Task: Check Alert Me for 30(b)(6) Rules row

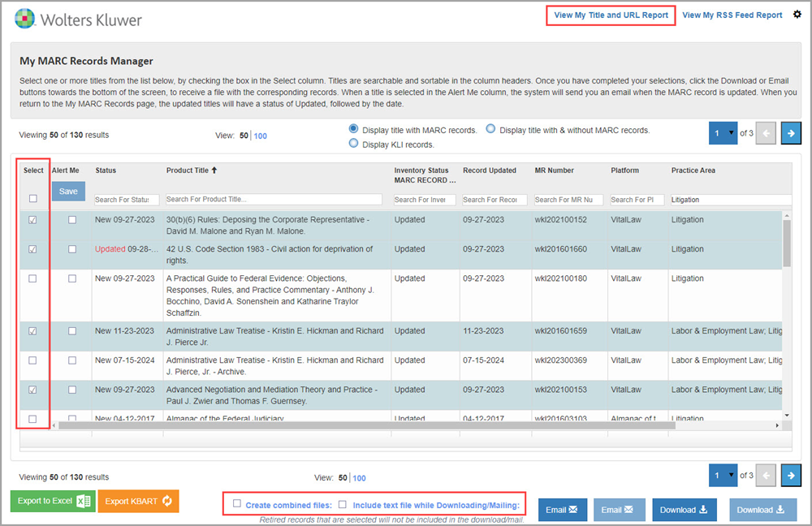Action: pos(72,220)
